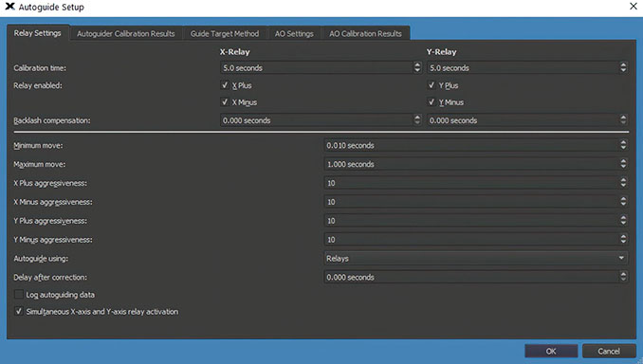Adjust X Minus aggressiveness spinner arrows

click(x=623, y=201)
